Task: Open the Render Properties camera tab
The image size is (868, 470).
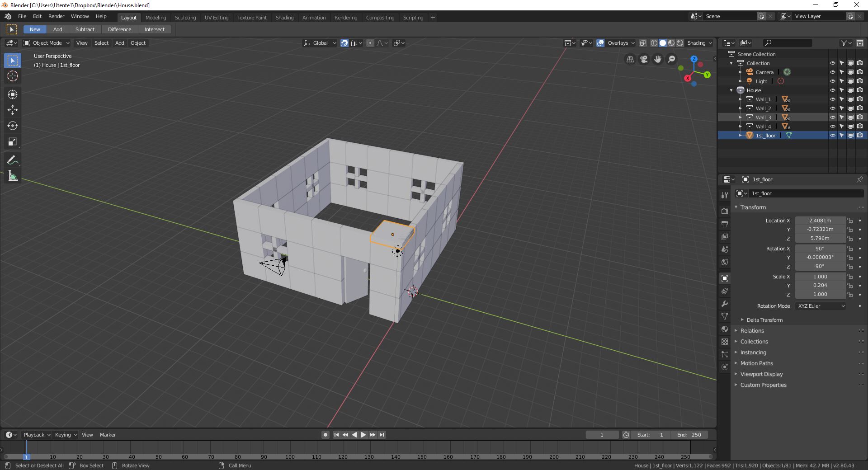Action: click(x=725, y=211)
